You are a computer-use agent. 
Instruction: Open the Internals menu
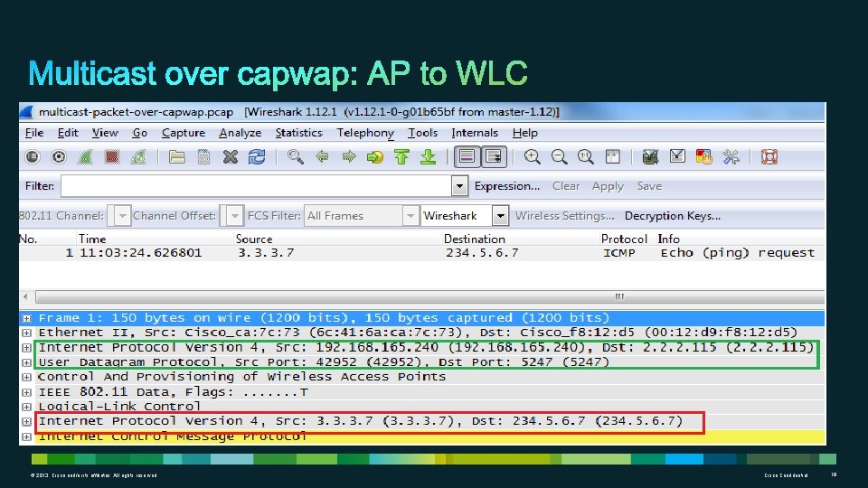click(x=475, y=133)
